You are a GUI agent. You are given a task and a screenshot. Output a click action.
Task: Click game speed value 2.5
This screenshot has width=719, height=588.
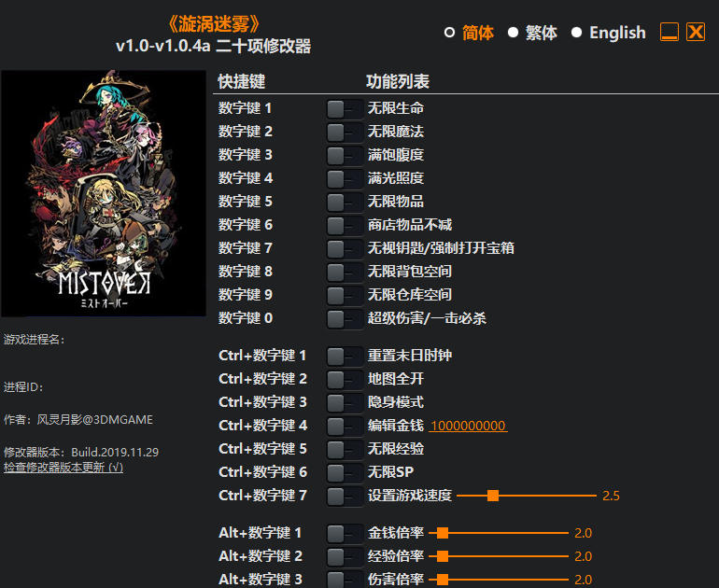tap(611, 496)
